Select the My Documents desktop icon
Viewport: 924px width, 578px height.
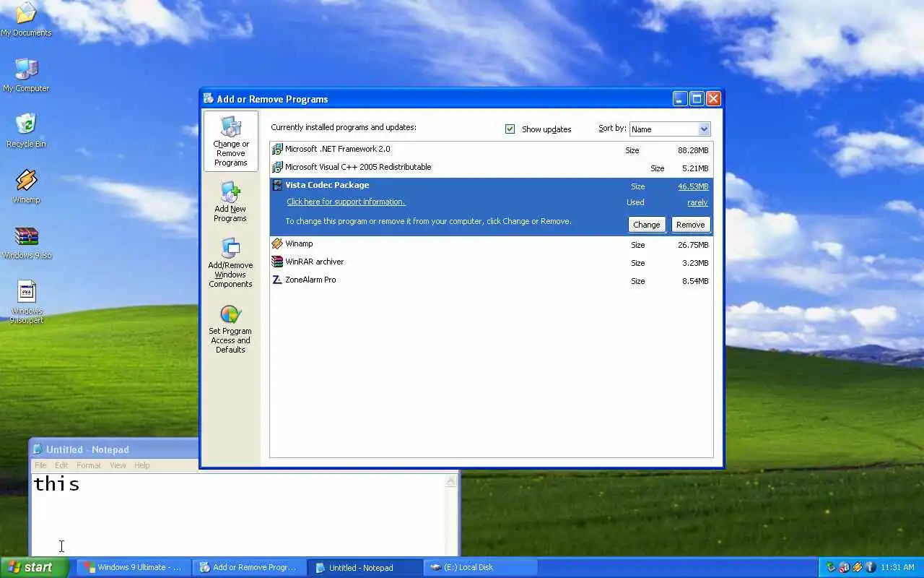[x=26, y=20]
